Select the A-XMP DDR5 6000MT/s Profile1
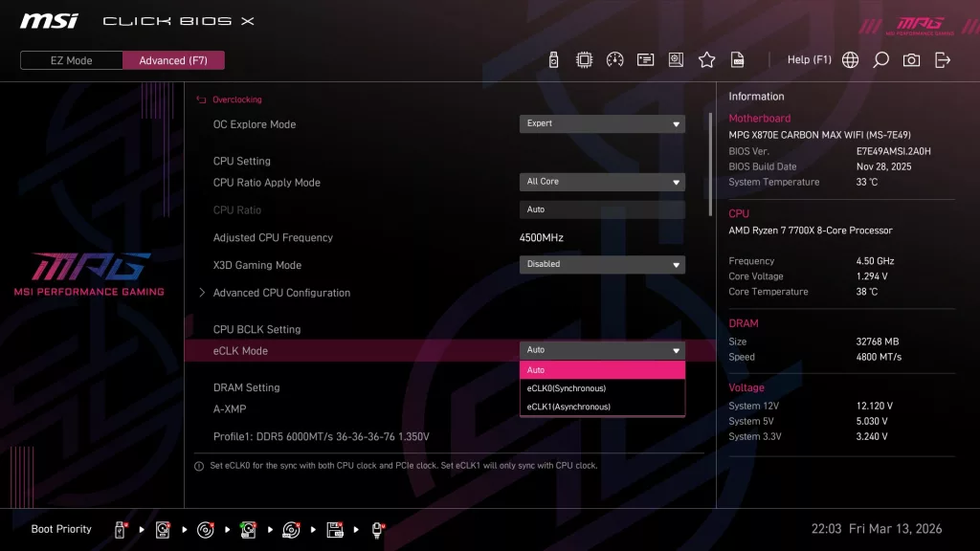980x551 pixels. pos(319,435)
